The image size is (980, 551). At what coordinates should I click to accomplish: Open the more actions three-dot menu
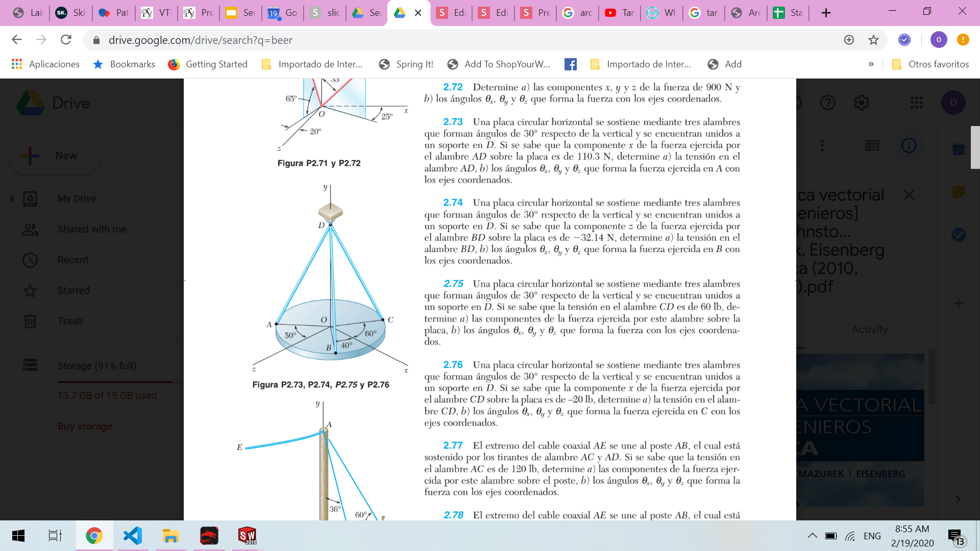(x=822, y=146)
